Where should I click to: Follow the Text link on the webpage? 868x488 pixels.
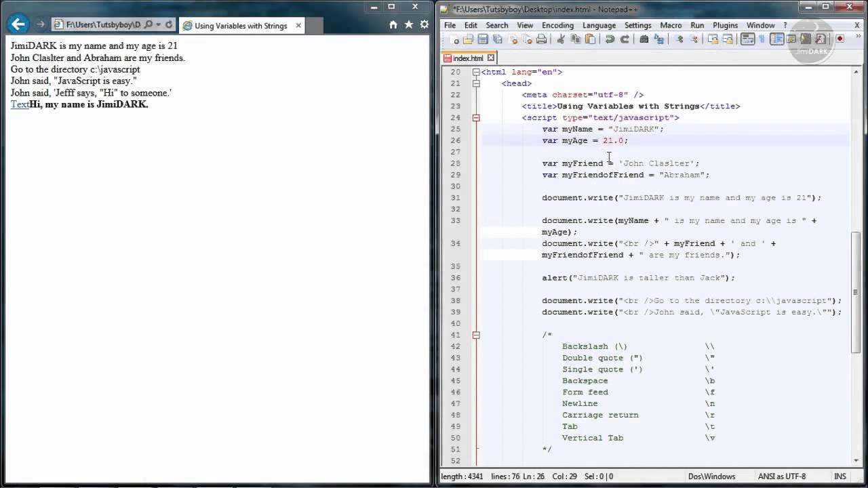coord(20,104)
